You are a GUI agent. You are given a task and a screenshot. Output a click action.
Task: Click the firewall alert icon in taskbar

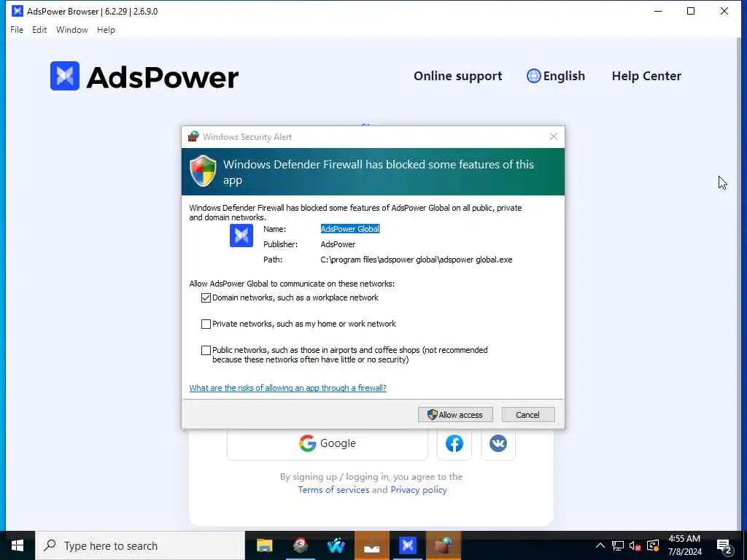click(x=444, y=545)
